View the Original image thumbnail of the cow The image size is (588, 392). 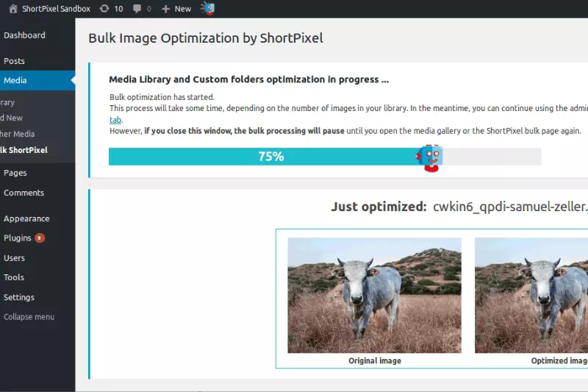374,295
